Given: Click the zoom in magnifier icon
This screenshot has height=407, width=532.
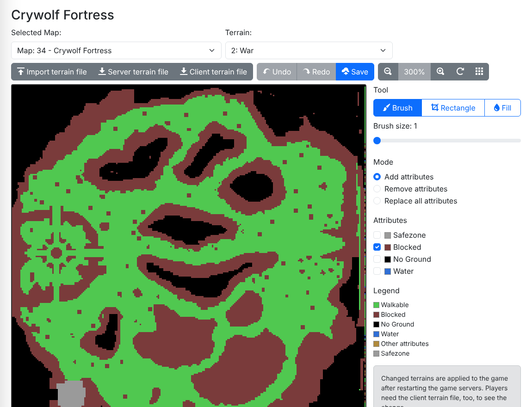Looking at the screenshot, I should (440, 72).
